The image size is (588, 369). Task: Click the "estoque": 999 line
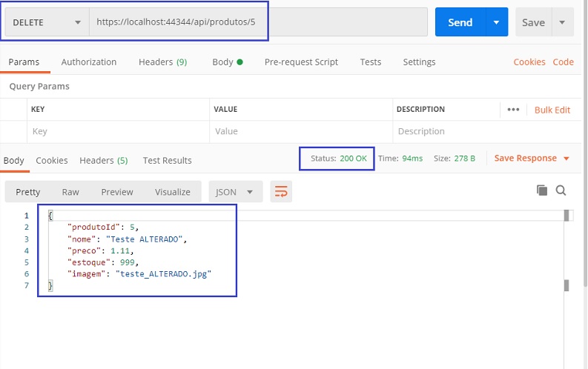pyautogui.click(x=103, y=262)
